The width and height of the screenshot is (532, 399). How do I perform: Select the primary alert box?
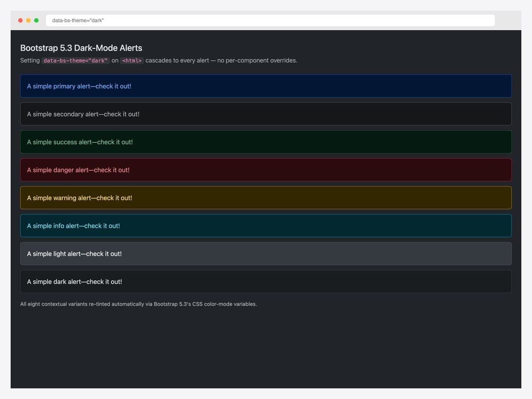tap(266, 86)
